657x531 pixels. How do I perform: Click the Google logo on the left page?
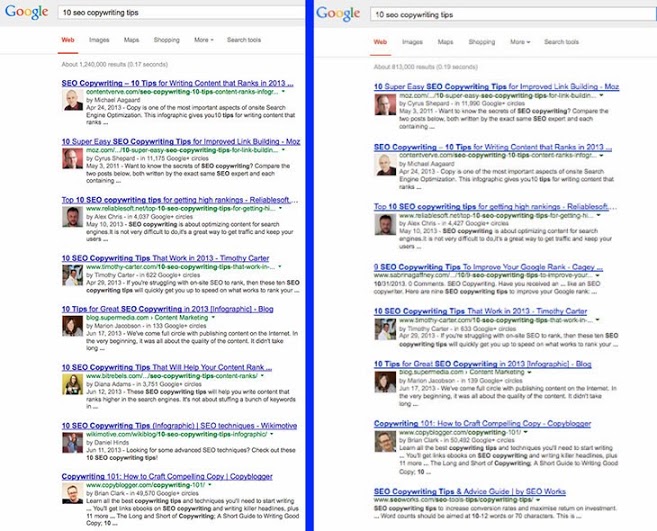point(29,13)
